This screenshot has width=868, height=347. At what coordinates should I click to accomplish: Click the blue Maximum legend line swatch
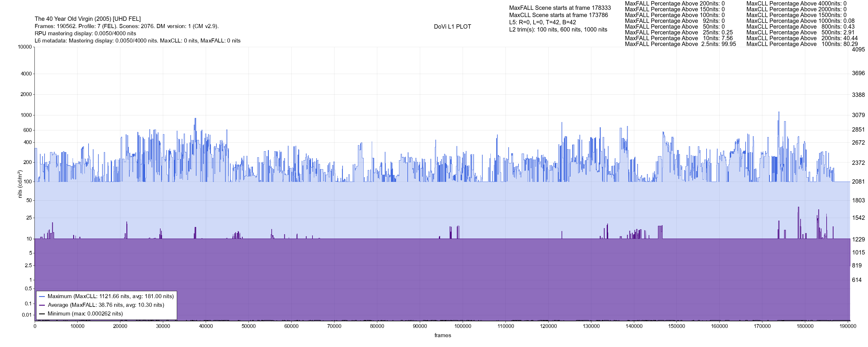pos(42,297)
